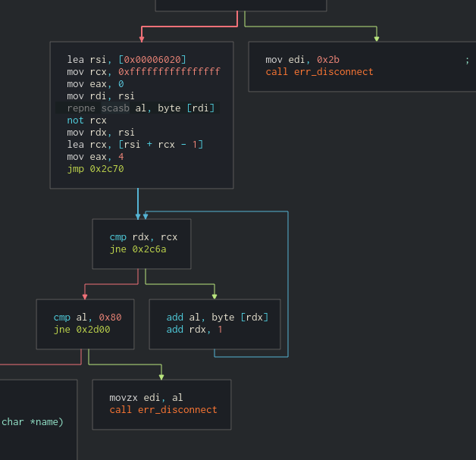Select the not rcx instruction
476x460 pixels.
87,120
